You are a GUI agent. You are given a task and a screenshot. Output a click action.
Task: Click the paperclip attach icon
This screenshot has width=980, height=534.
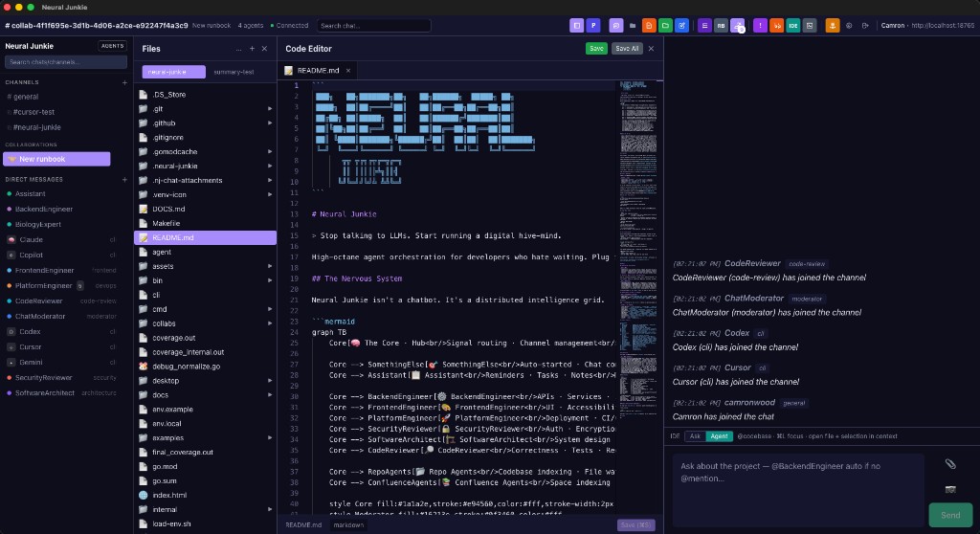click(950, 464)
